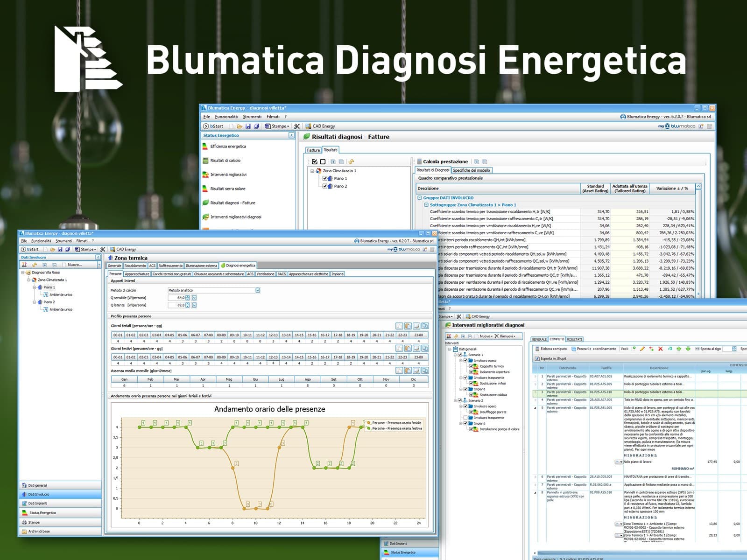Click the uncheck-all square icon above the zone tree
This screenshot has height=560, width=747.
[323, 161]
